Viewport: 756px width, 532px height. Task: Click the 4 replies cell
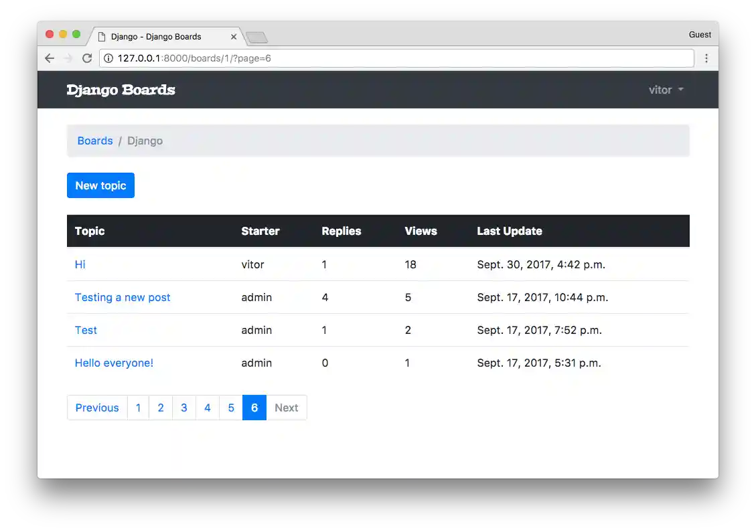pyautogui.click(x=325, y=297)
